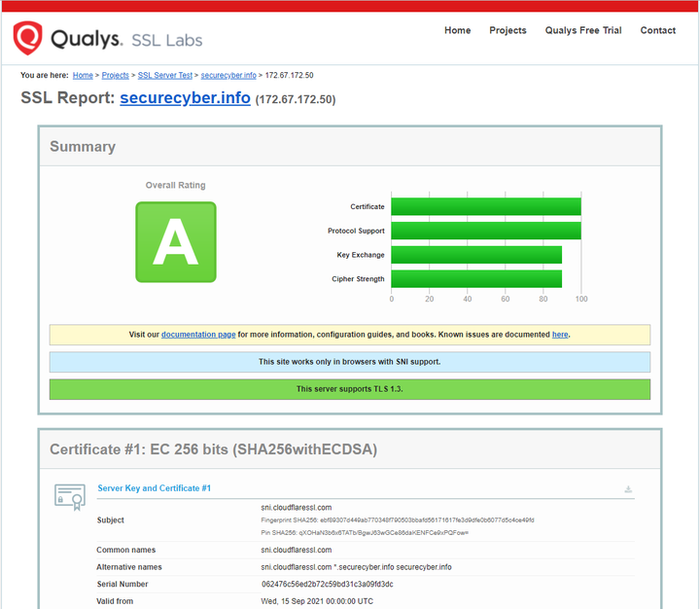This screenshot has width=700, height=609.
Task: Open Qualys Free Trial menu item
Action: (583, 30)
